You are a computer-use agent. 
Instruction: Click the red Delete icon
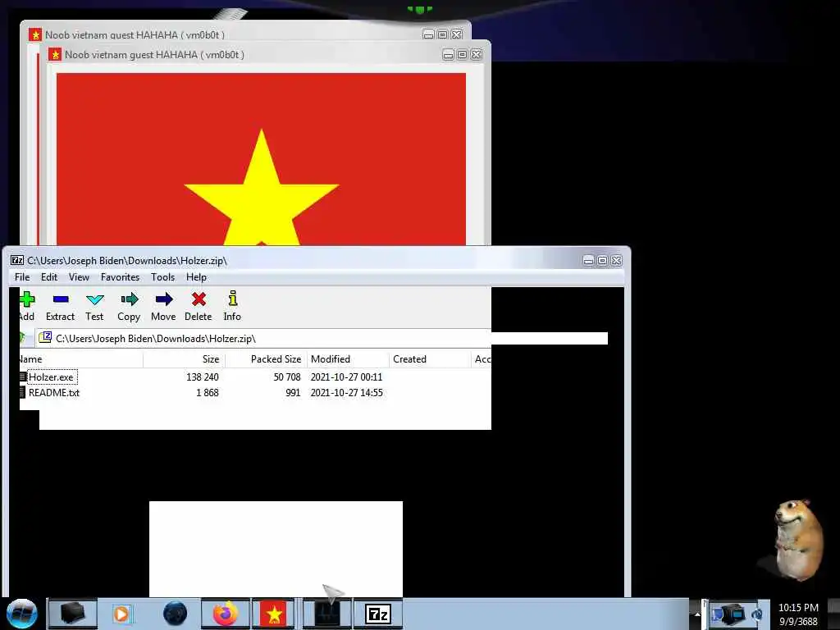tap(199, 299)
